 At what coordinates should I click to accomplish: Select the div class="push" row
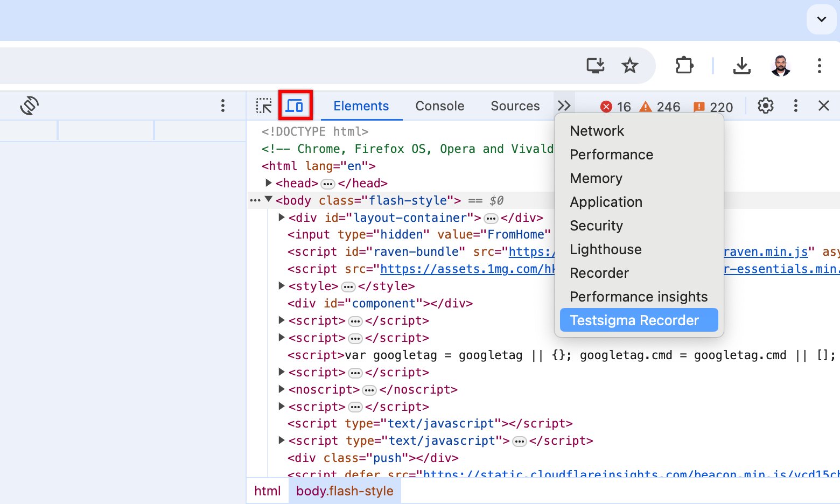click(373, 458)
